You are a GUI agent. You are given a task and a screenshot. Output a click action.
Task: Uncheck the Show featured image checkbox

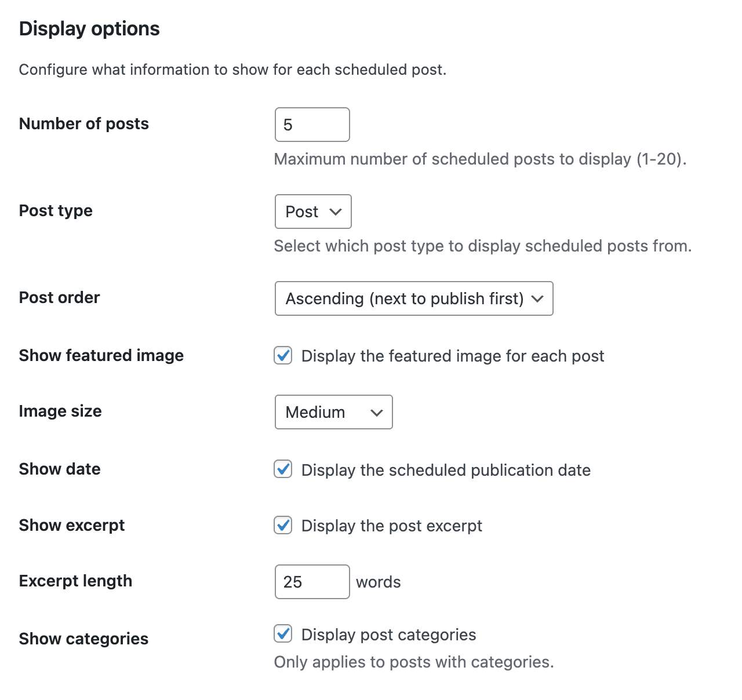[283, 355]
